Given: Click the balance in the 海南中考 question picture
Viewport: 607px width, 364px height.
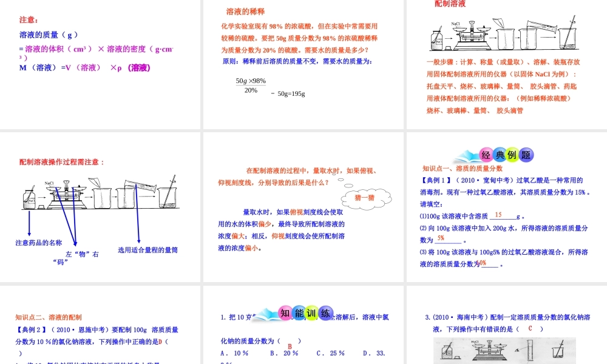Looking at the screenshot, I should [488, 349].
